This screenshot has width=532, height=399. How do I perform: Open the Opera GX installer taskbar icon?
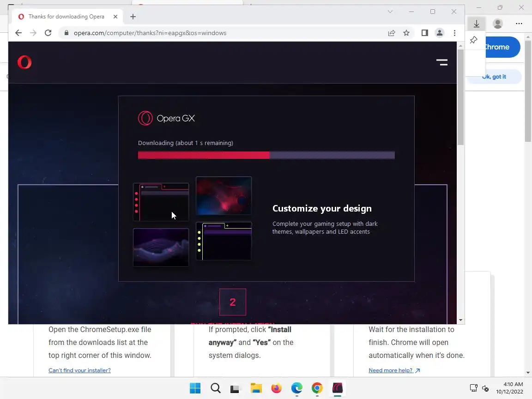coord(338,388)
